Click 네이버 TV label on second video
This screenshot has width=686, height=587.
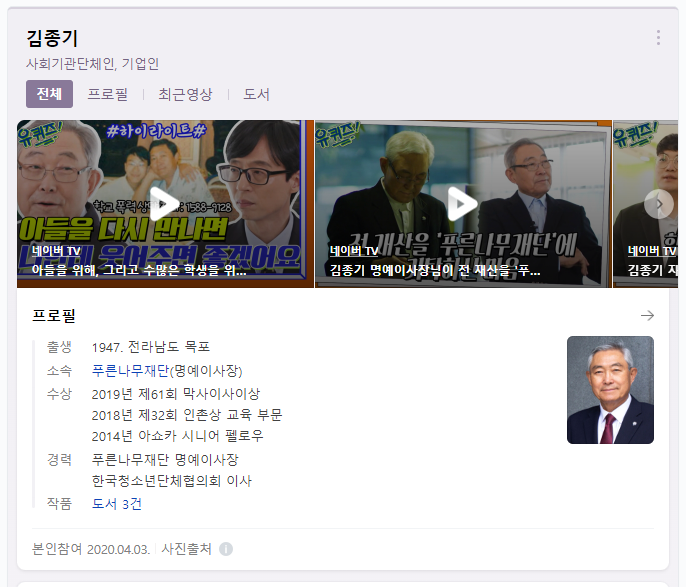coord(354,251)
